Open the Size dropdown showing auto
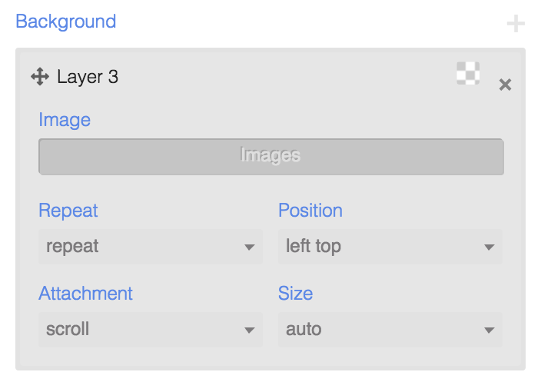Image resolution: width=541 pixels, height=392 pixels. (390, 330)
